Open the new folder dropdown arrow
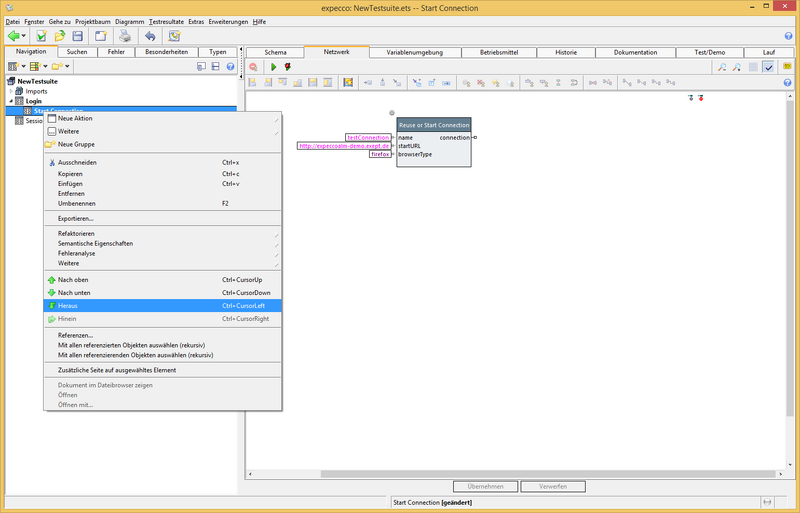 (x=67, y=67)
